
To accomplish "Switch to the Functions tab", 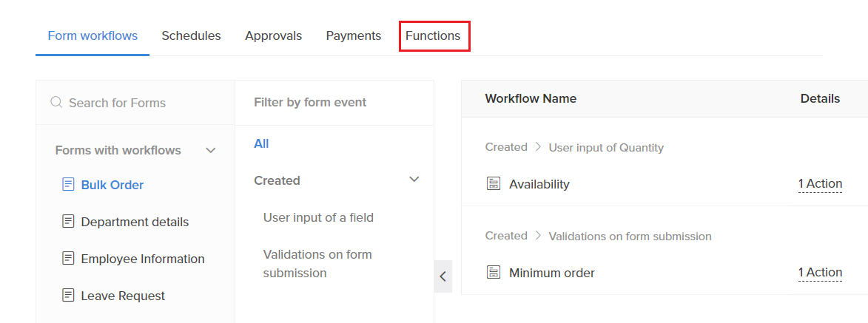I will coord(433,35).
